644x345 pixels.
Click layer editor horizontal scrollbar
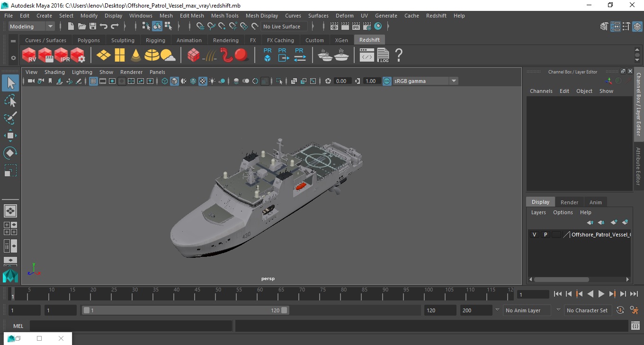click(x=562, y=280)
